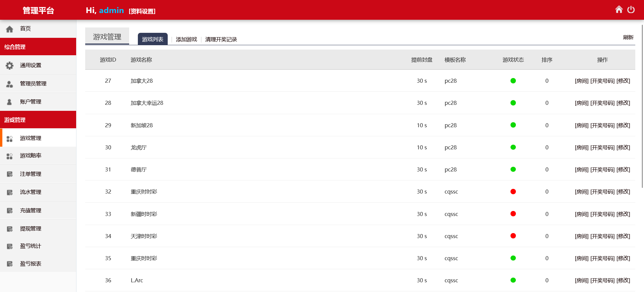Click the gear icon for 通用设置

coord(10,66)
